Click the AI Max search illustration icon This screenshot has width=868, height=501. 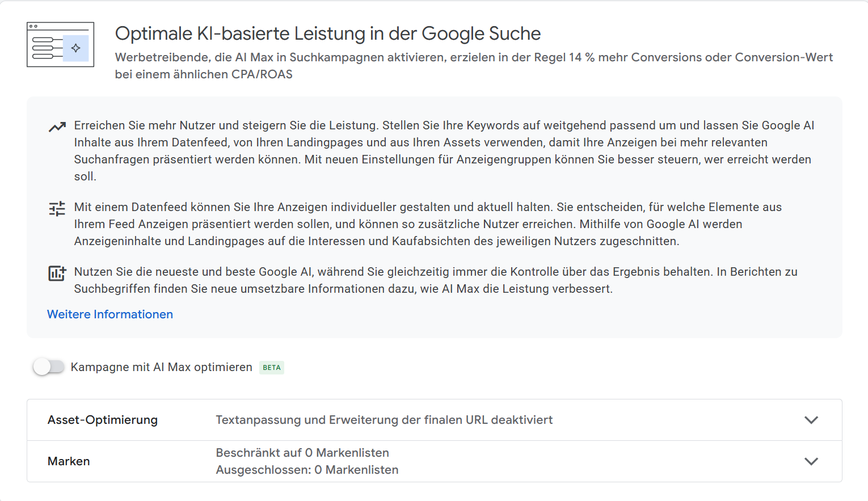[60, 45]
